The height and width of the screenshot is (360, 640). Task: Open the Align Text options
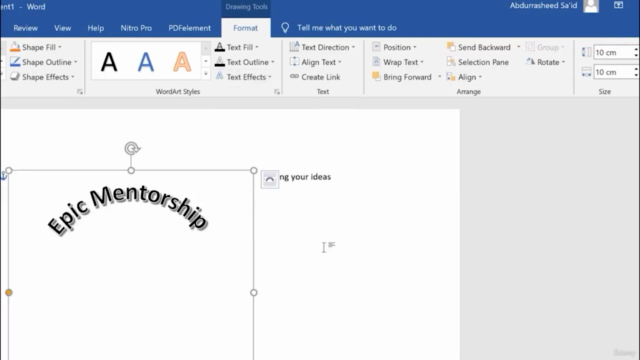tap(316, 62)
